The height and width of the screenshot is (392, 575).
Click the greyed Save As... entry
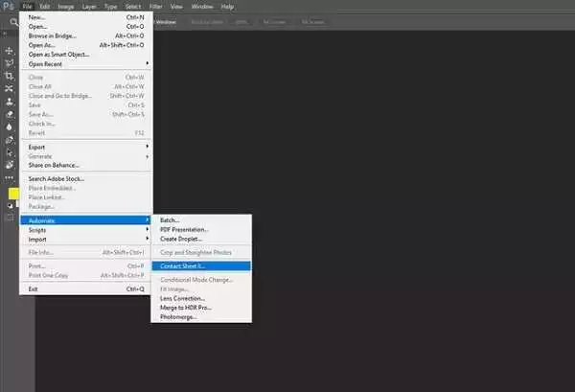pyautogui.click(x=86, y=114)
